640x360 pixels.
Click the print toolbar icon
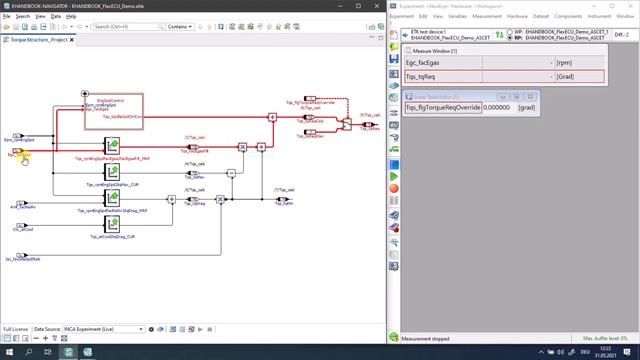point(34,27)
